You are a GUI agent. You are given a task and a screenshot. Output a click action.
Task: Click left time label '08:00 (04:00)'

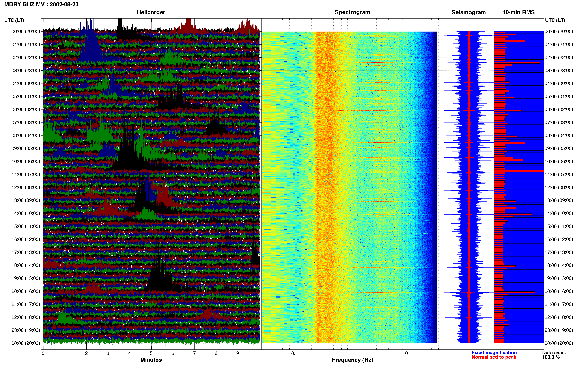(26, 135)
